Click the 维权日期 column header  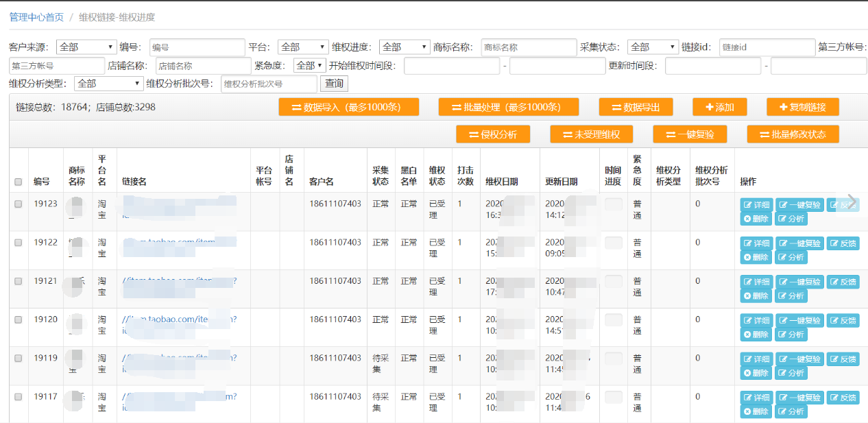[x=502, y=182]
